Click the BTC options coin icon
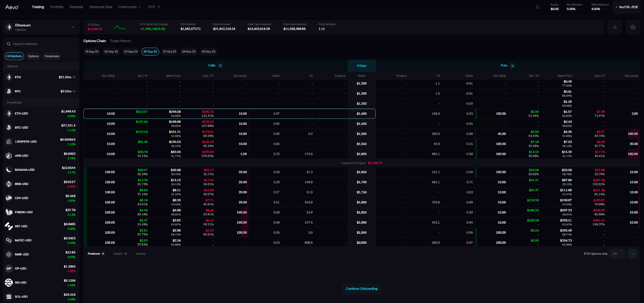This screenshot has height=303, width=644. [9, 91]
